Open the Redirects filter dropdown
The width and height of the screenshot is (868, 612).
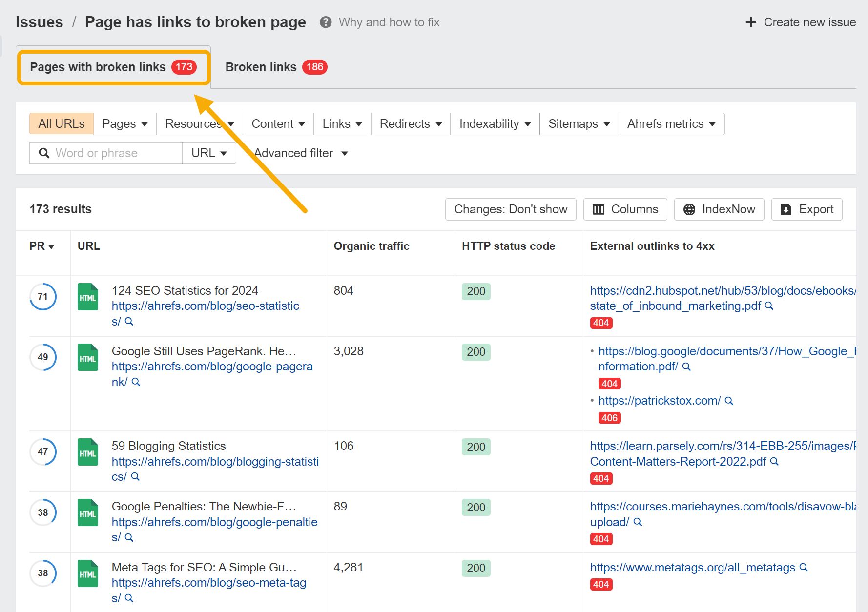(410, 123)
